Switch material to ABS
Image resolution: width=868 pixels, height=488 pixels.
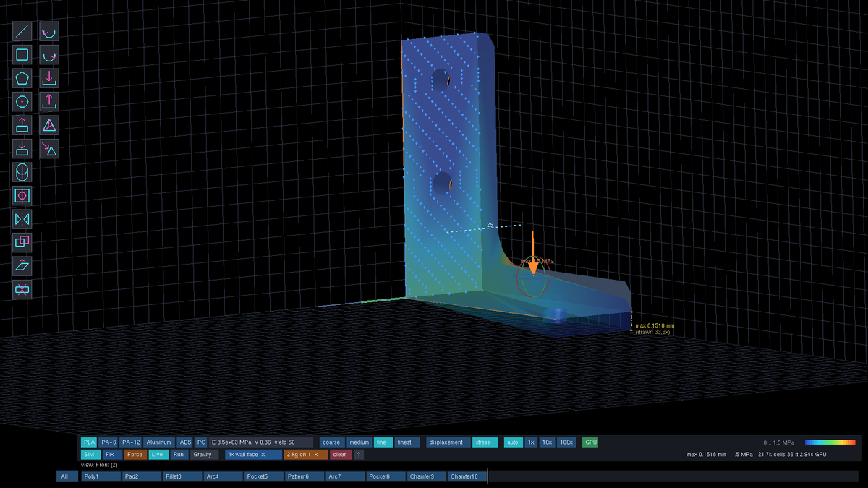click(x=185, y=442)
